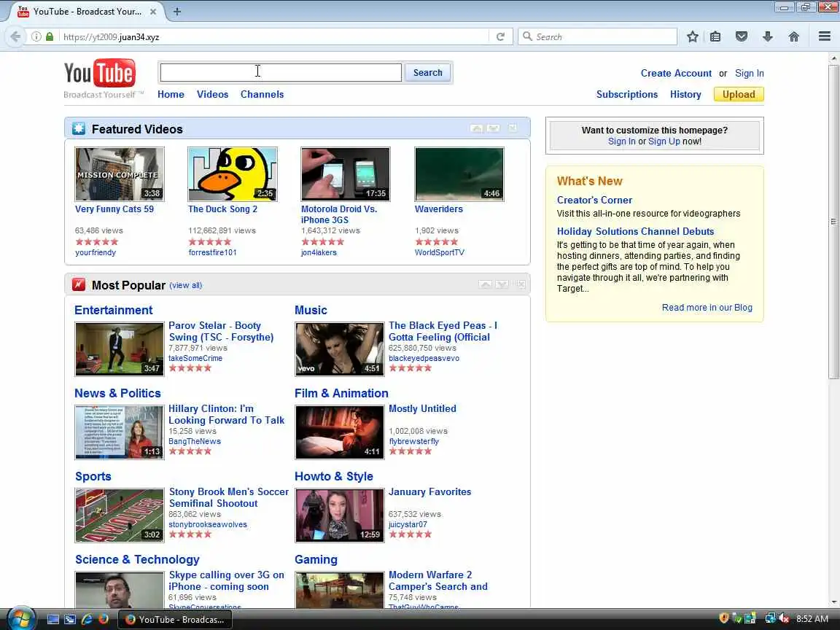
Task: Open the Videos tab
Action: point(212,94)
